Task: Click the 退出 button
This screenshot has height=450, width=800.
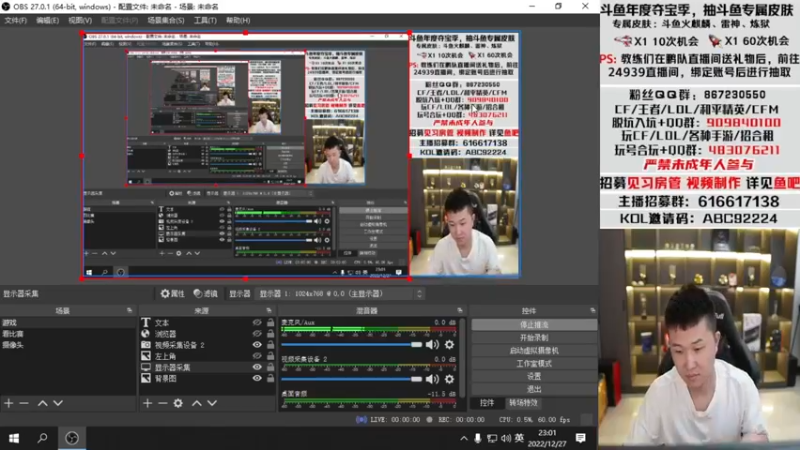Action: tap(534, 389)
